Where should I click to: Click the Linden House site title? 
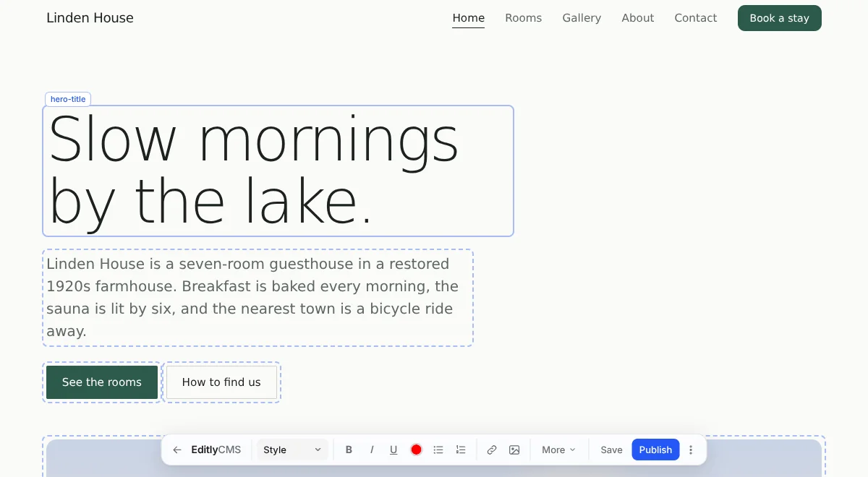pos(90,18)
